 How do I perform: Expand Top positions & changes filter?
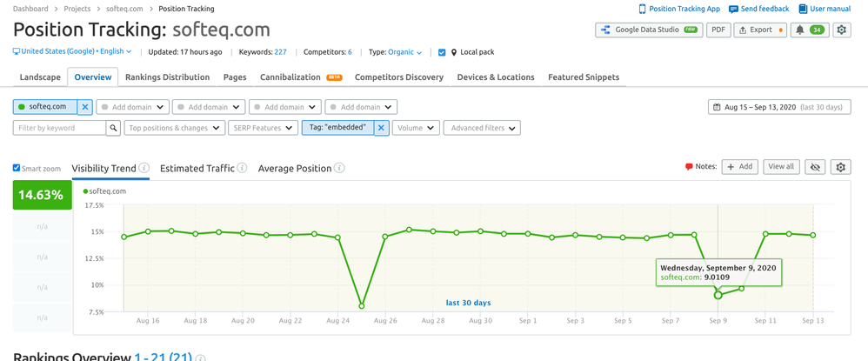point(174,128)
